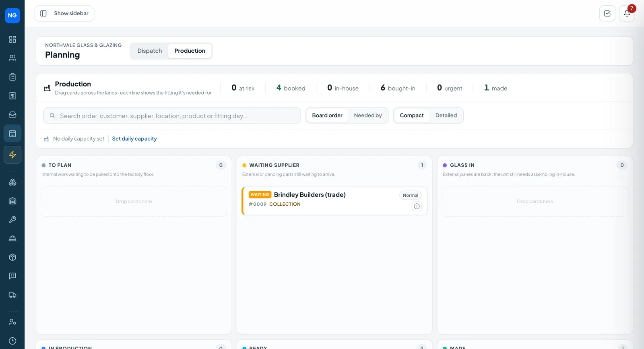Viewport: 644px width, 349px height.
Task: Open the dashboard grid icon in sidebar
Action: pyautogui.click(x=12, y=39)
